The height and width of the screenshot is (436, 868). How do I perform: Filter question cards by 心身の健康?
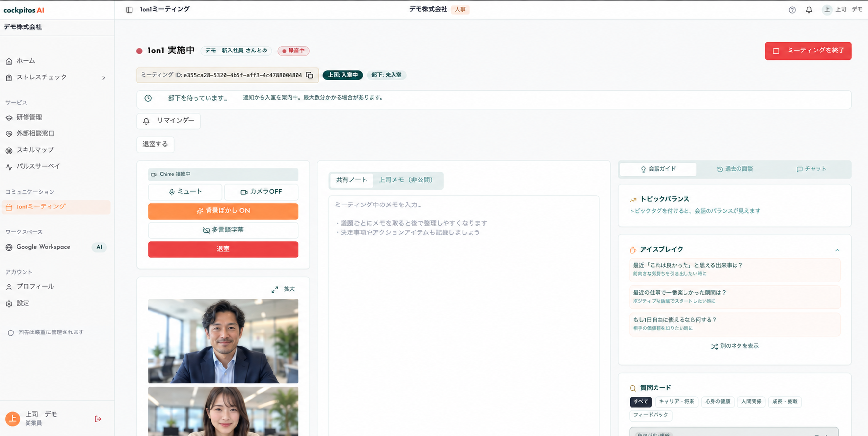click(x=718, y=402)
